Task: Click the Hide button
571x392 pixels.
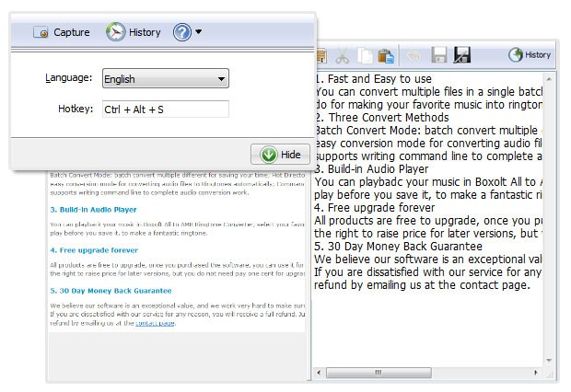Action: [280, 154]
